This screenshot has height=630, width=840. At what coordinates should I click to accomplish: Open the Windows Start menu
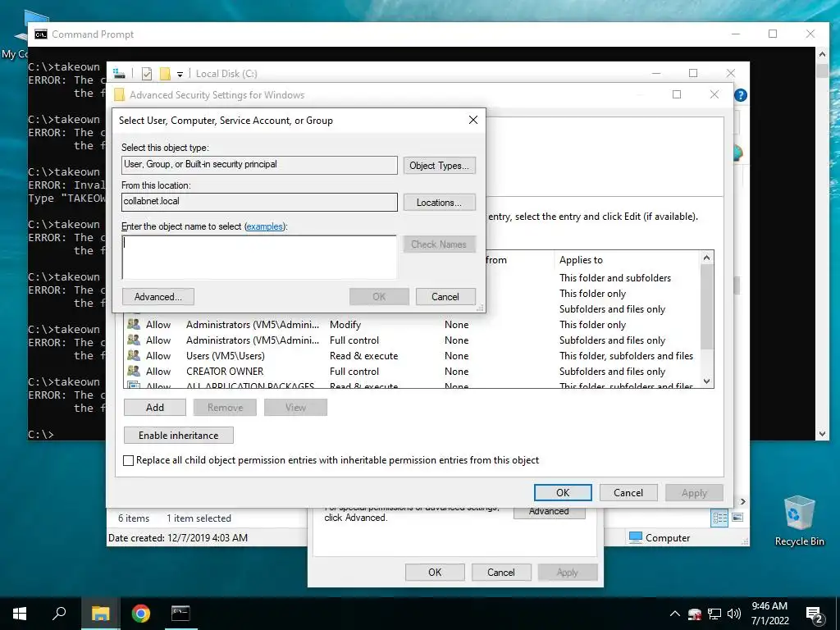point(20,614)
